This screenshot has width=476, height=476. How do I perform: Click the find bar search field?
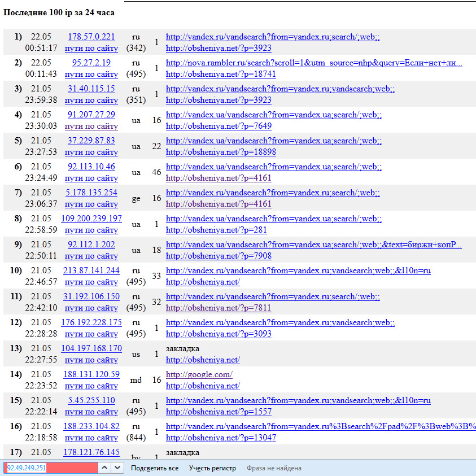(51, 468)
